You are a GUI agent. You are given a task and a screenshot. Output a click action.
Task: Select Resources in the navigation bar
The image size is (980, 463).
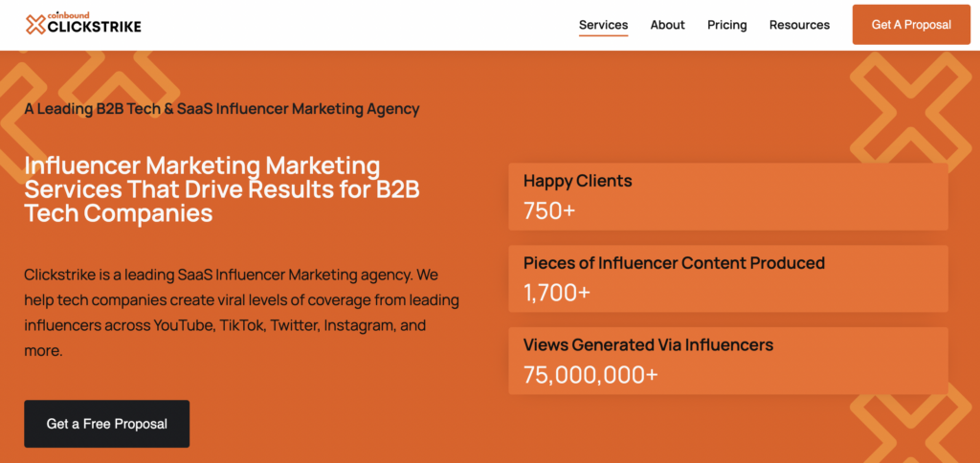(x=799, y=25)
